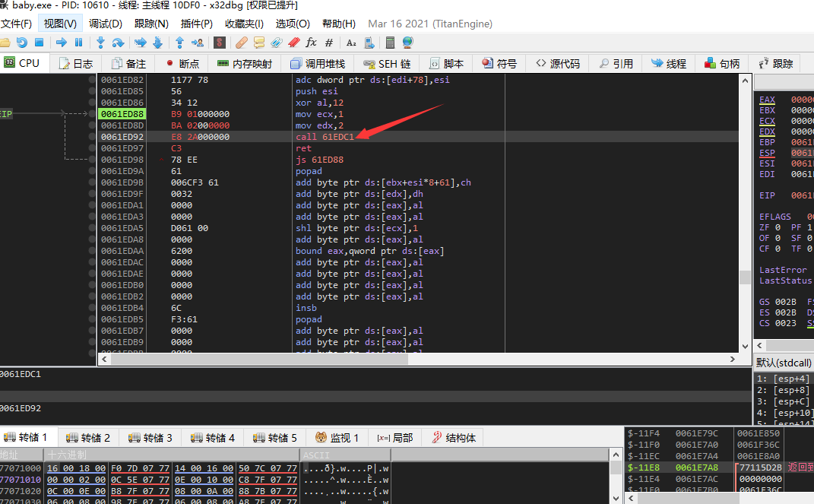This screenshot has width=814, height=504.
Task: Open the 视图(V) menu
Action: point(60,24)
